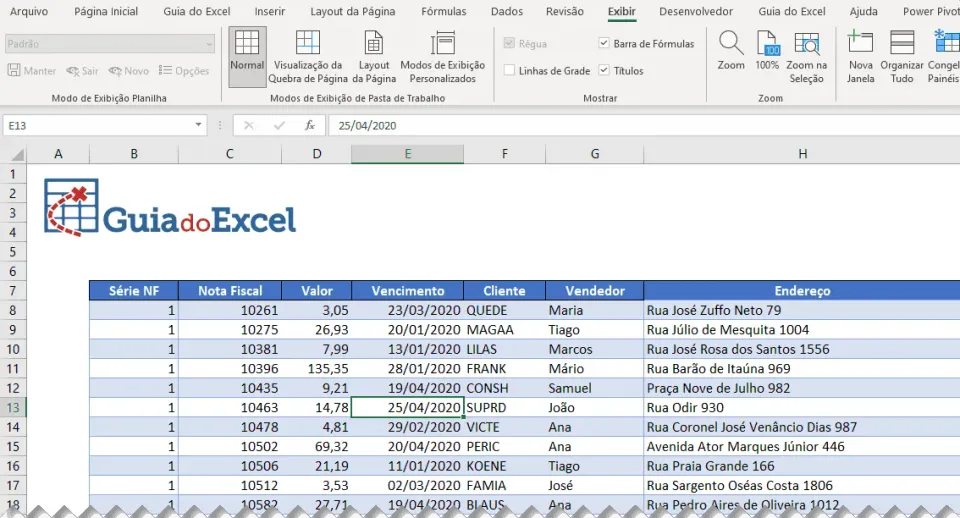This screenshot has height=518, width=960.
Task: Select row 7 header
Action: click(x=13, y=291)
